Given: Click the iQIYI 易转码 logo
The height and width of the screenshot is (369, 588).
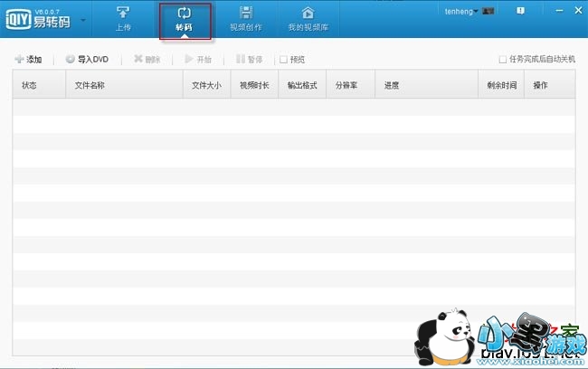Looking at the screenshot, I should [38, 20].
